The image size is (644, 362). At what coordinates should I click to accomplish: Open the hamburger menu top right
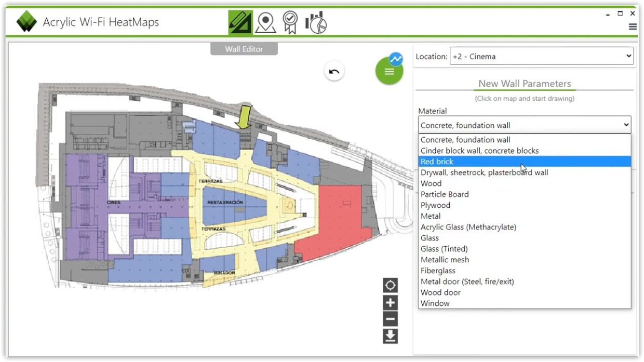click(x=633, y=26)
